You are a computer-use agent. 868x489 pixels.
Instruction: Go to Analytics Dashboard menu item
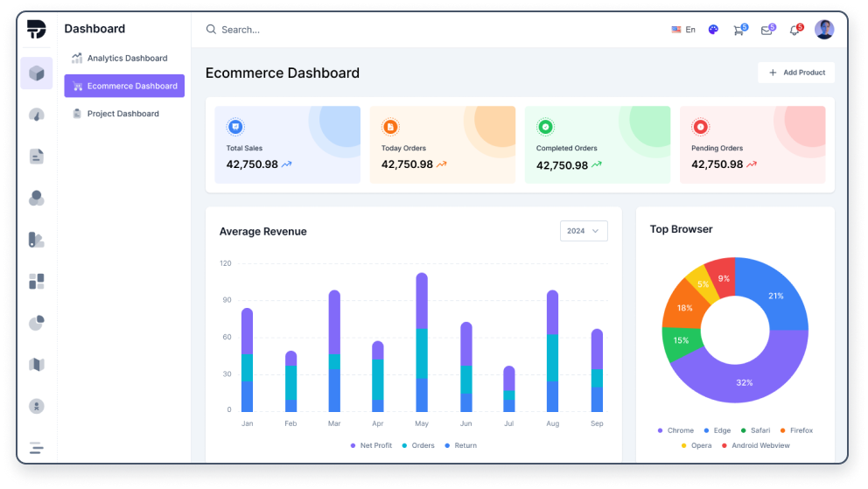click(x=127, y=59)
